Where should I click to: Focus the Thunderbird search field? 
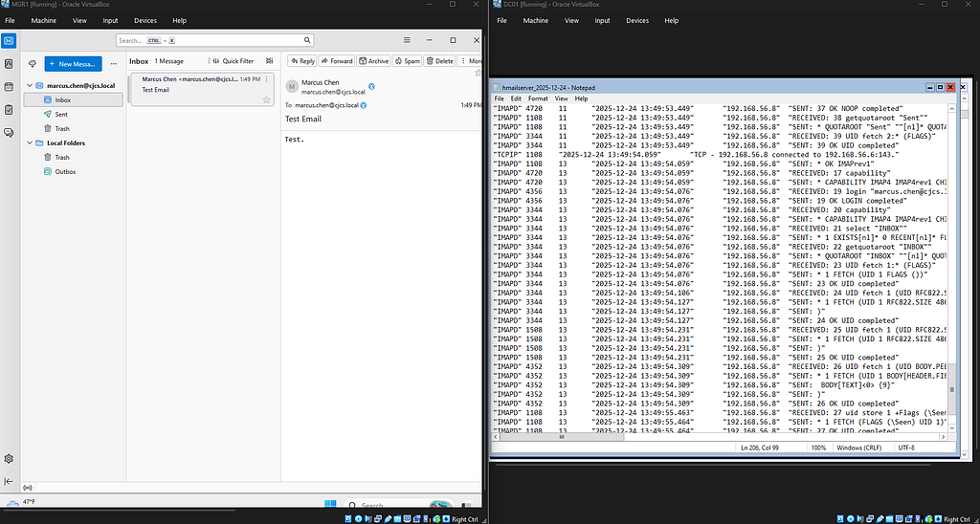214,40
